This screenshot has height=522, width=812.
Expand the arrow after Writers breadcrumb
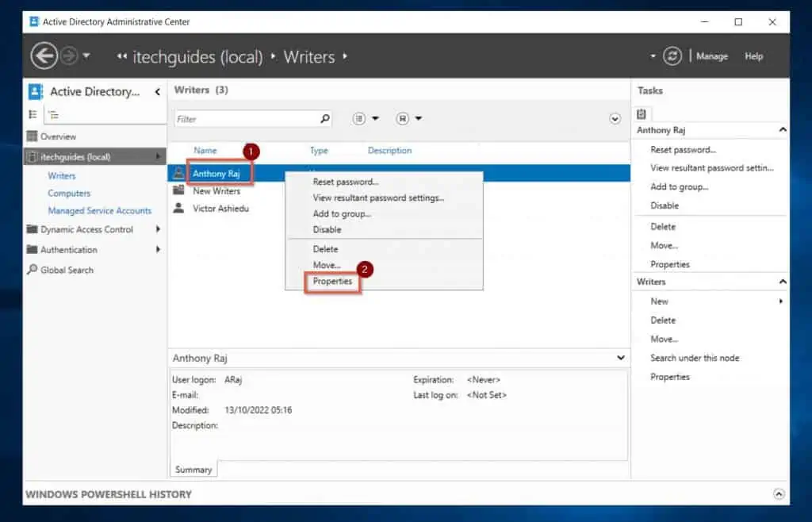345,56
